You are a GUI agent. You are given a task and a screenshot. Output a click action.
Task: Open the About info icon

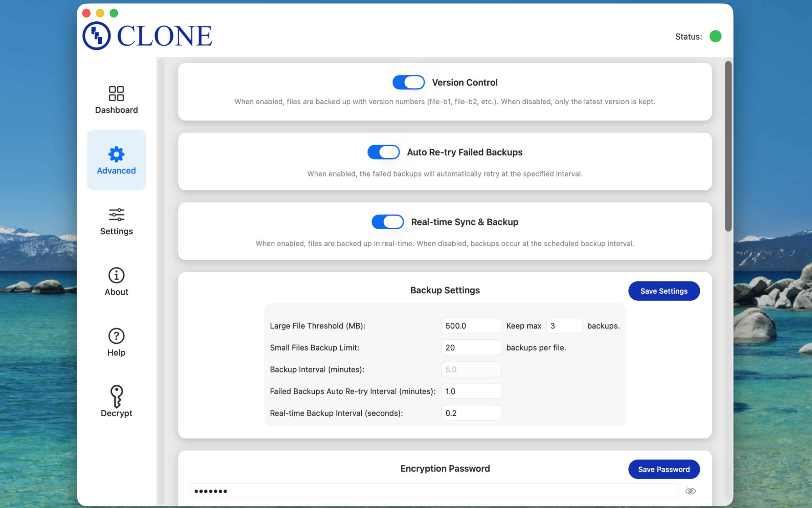116,275
